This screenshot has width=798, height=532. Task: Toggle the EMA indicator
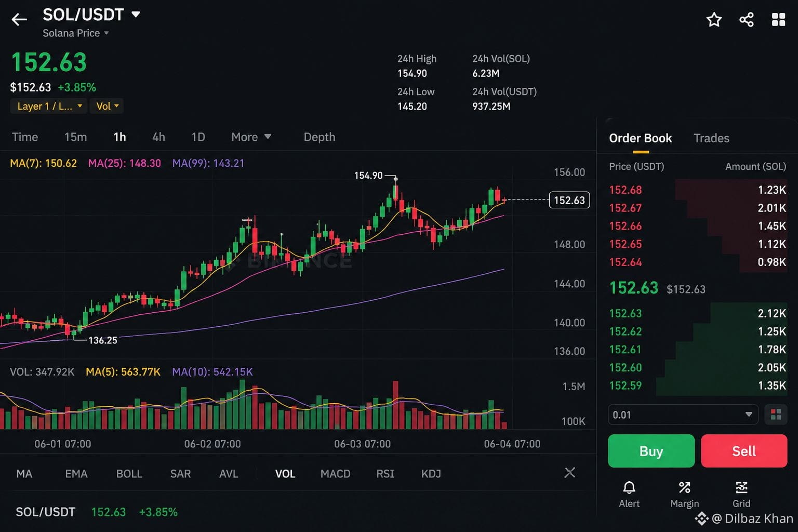(76, 474)
